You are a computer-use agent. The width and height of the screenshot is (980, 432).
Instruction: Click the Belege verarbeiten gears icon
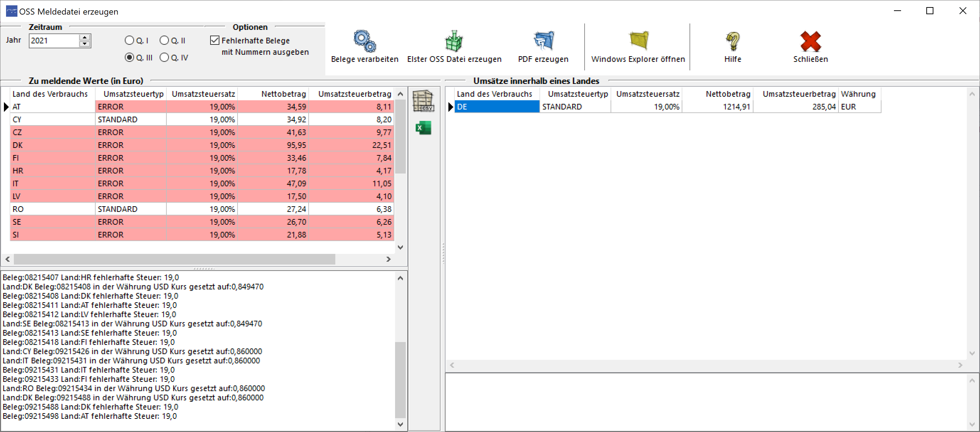(364, 41)
